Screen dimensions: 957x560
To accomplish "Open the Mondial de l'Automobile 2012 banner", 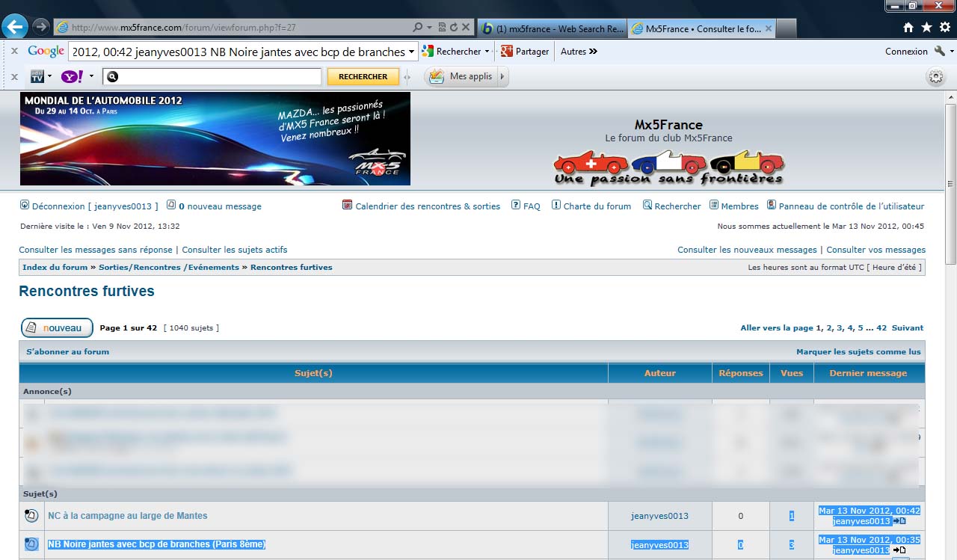I will (215, 138).
